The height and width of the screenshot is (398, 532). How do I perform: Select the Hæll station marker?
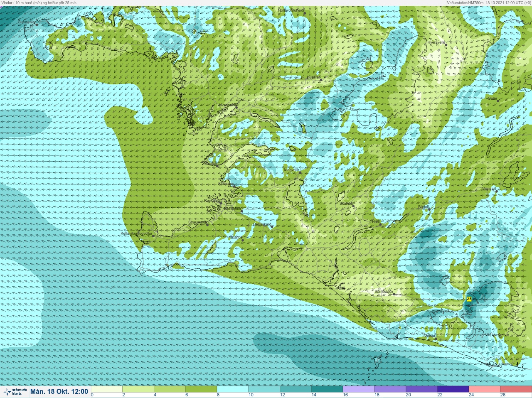(x=380, y=225)
